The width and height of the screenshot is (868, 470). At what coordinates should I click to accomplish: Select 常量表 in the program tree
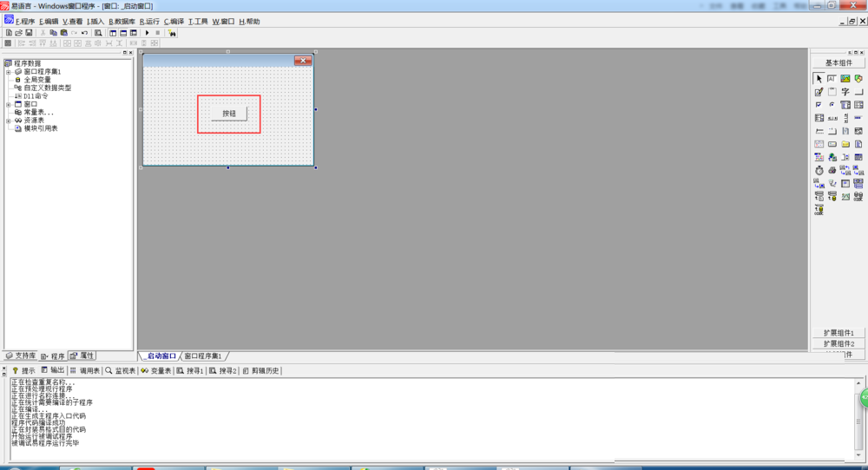pyautogui.click(x=38, y=112)
